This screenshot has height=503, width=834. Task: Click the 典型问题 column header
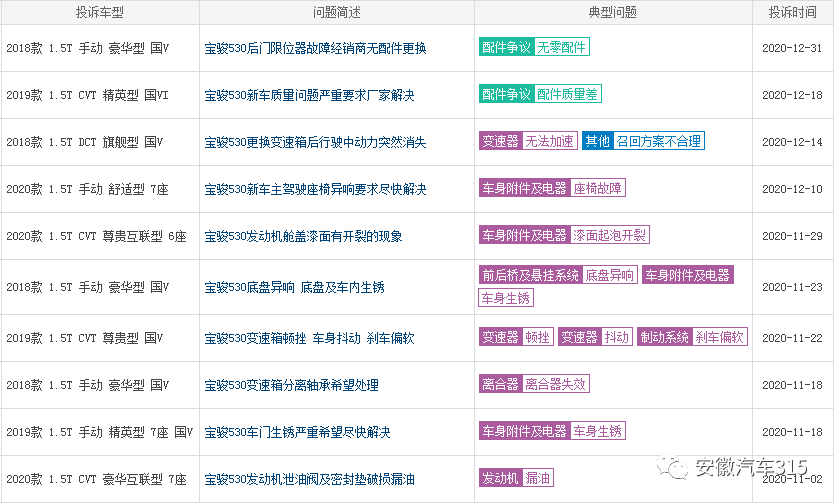click(613, 12)
